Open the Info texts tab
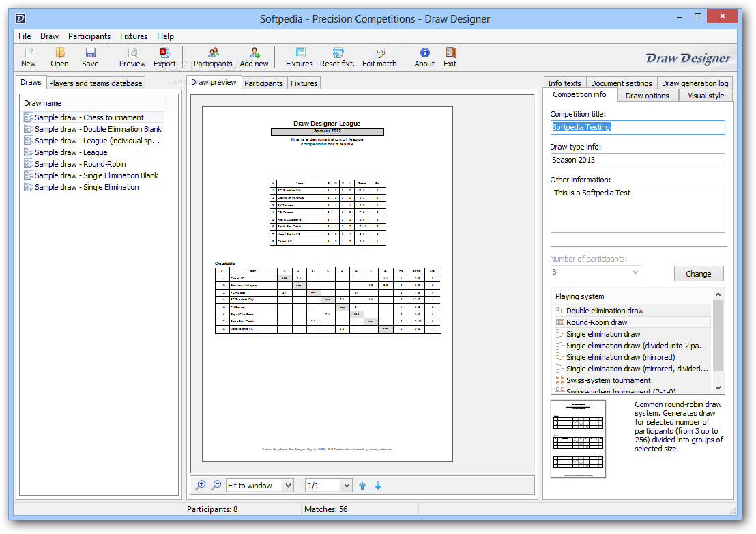 (x=564, y=83)
